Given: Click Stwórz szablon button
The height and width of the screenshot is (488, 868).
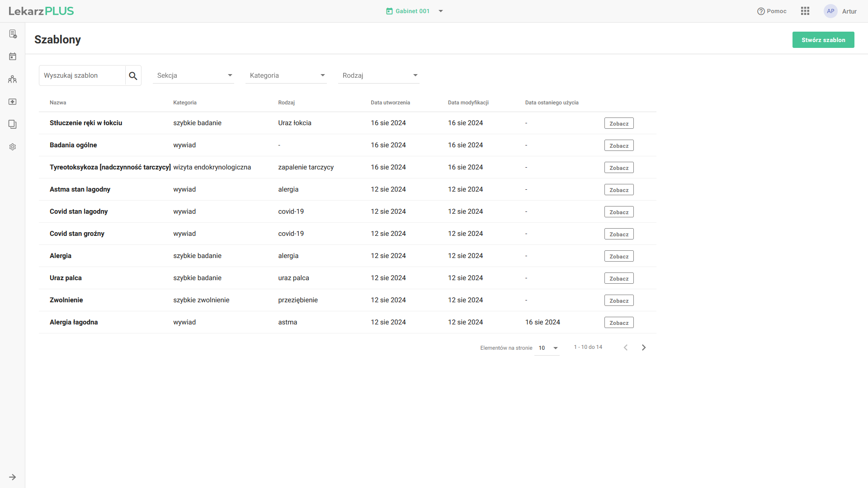Looking at the screenshot, I should (x=823, y=40).
